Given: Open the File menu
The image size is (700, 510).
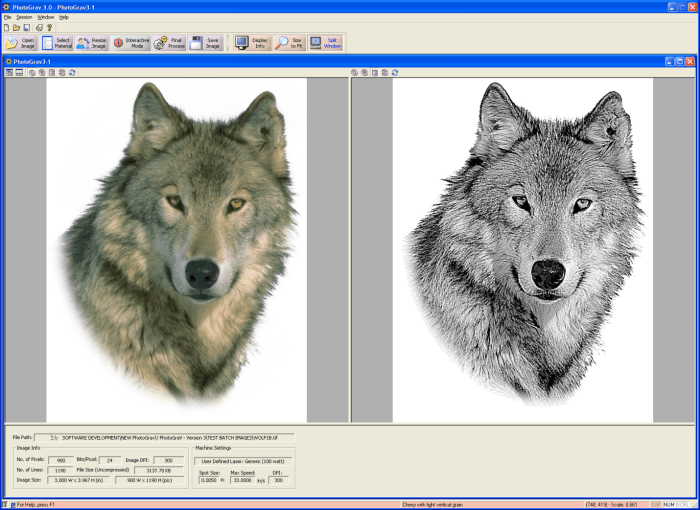Looking at the screenshot, I should 7,17.
